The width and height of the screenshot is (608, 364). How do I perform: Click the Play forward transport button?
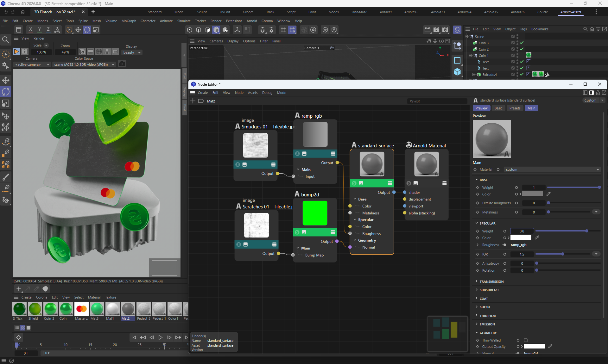pyautogui.click(x=160, y=337)
